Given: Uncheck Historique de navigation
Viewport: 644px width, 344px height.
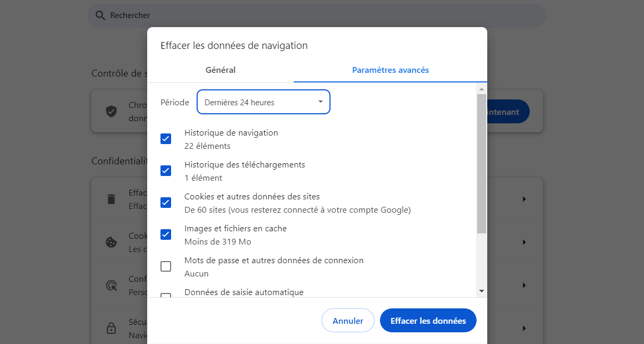Looking at the screenshot, I should coord(165,138).
